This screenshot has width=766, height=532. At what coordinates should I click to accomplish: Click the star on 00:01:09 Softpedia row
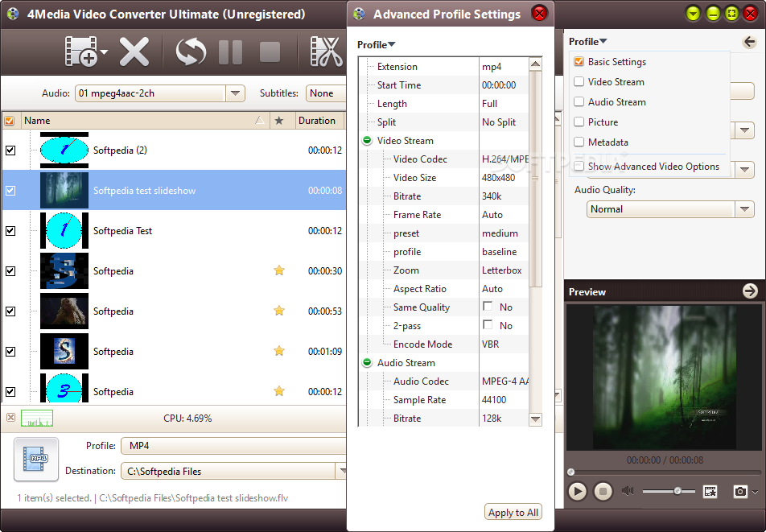[x=279, y=350]
